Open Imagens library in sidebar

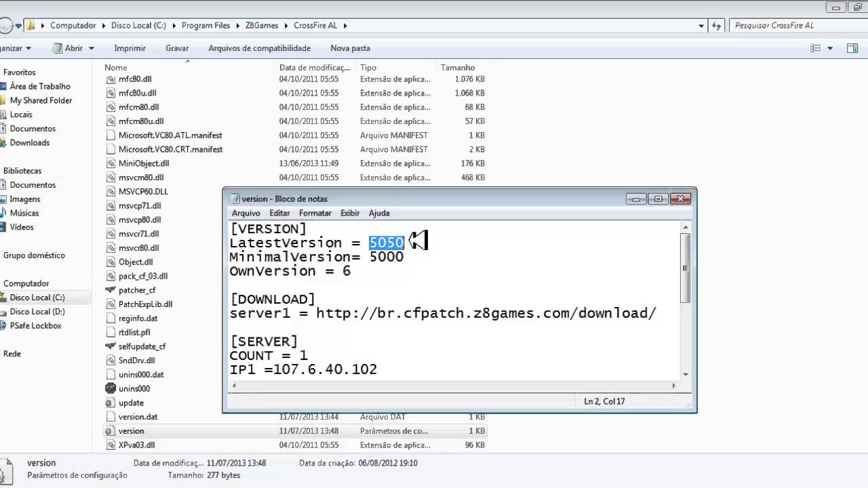[25, 199]
